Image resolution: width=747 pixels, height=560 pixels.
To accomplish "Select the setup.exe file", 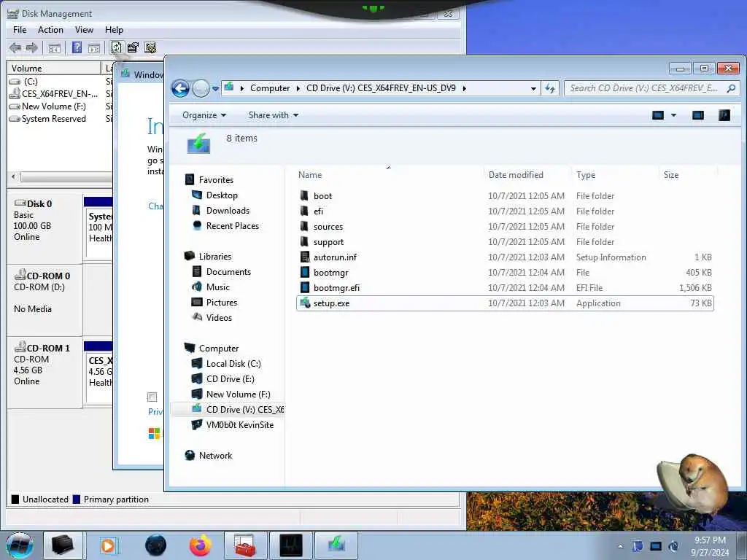I will [x=505, y=303].
